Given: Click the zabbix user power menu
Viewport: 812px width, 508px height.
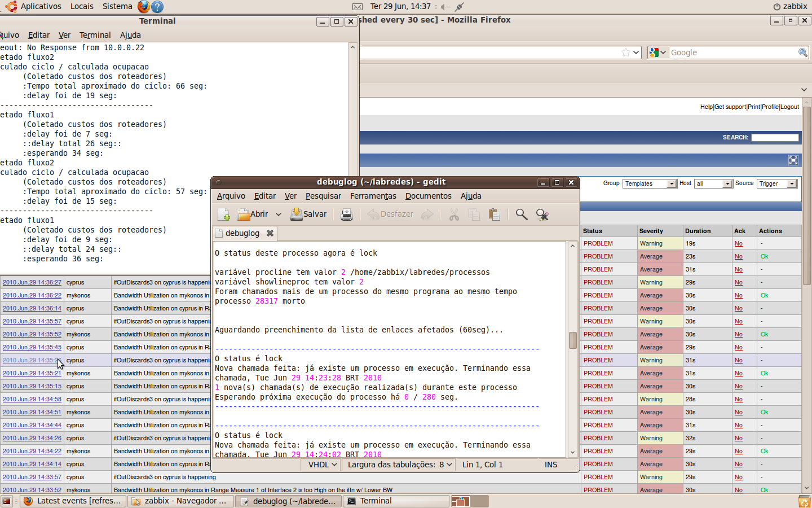Looking at the screenshot, I should click(790, 6).
